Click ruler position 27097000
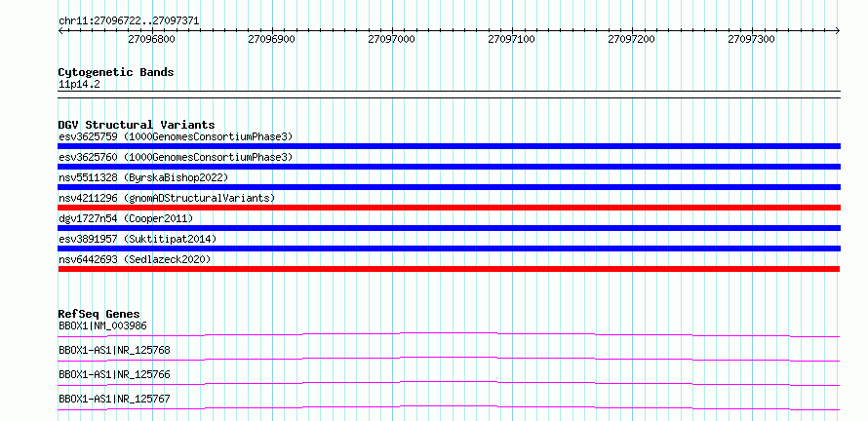 (392, 39)
